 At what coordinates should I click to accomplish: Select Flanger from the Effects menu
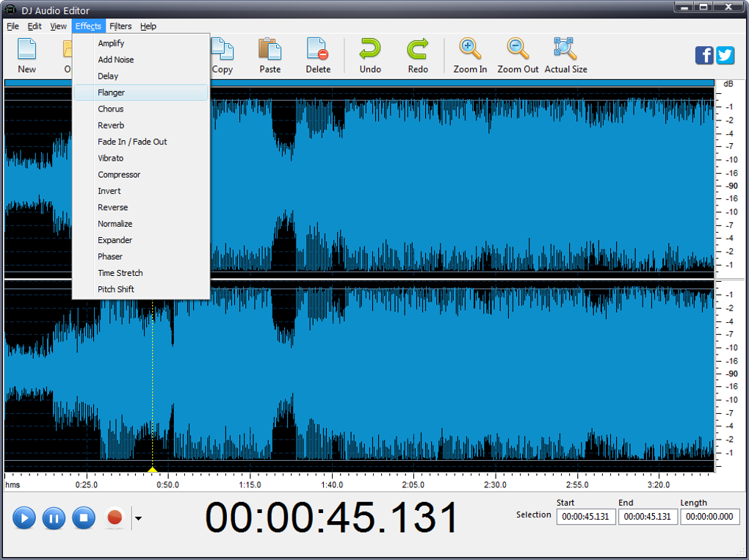[112, 92]
